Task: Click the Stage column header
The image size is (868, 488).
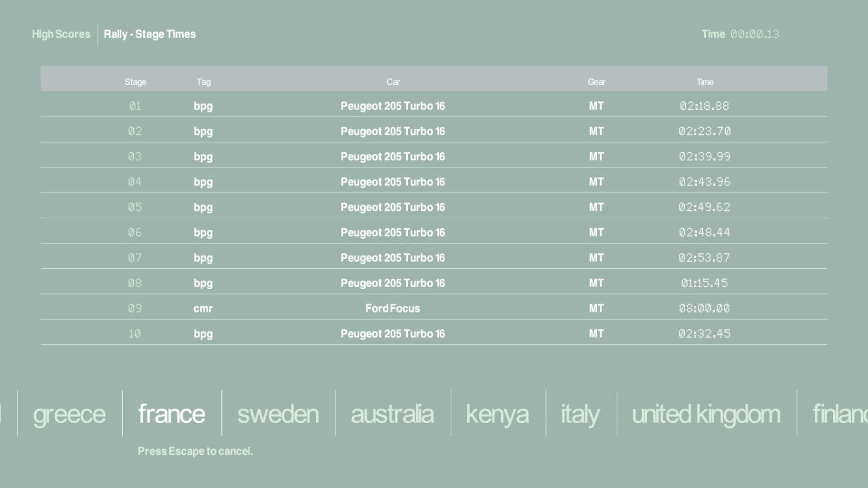Action: 136,82
